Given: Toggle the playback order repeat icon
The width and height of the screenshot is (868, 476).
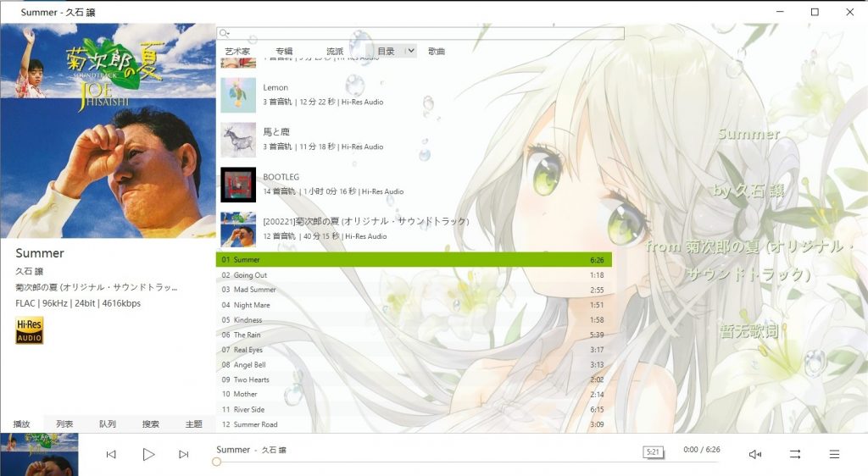Looking at the screenshot, I should click(x=795, y=455).
